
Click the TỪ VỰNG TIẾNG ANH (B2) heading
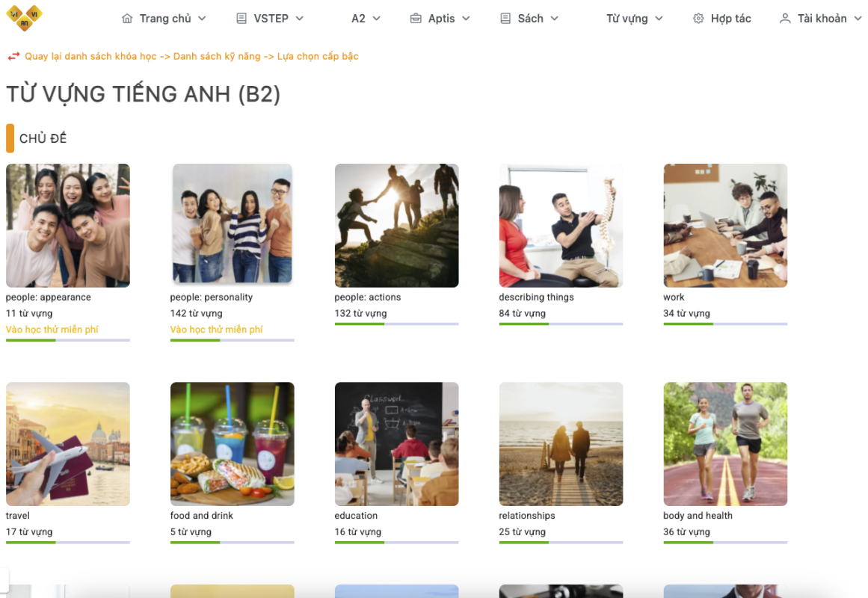click(144, 94)
